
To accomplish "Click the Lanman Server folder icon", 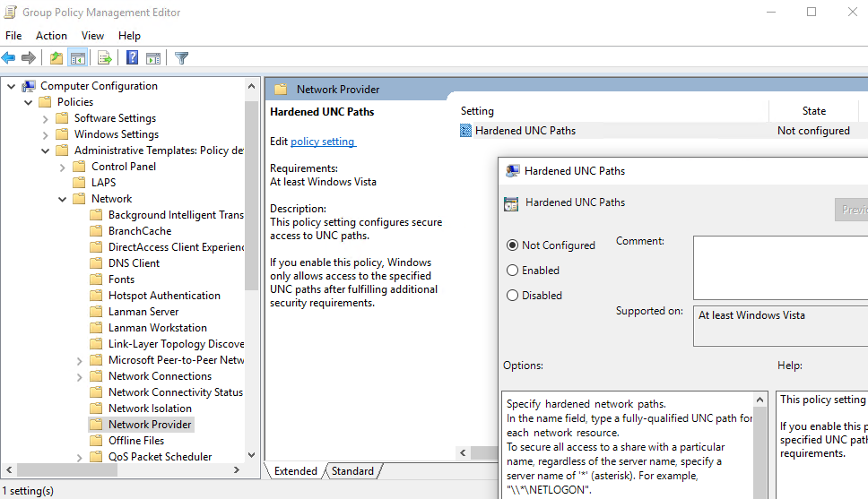I will coord(96,312).
